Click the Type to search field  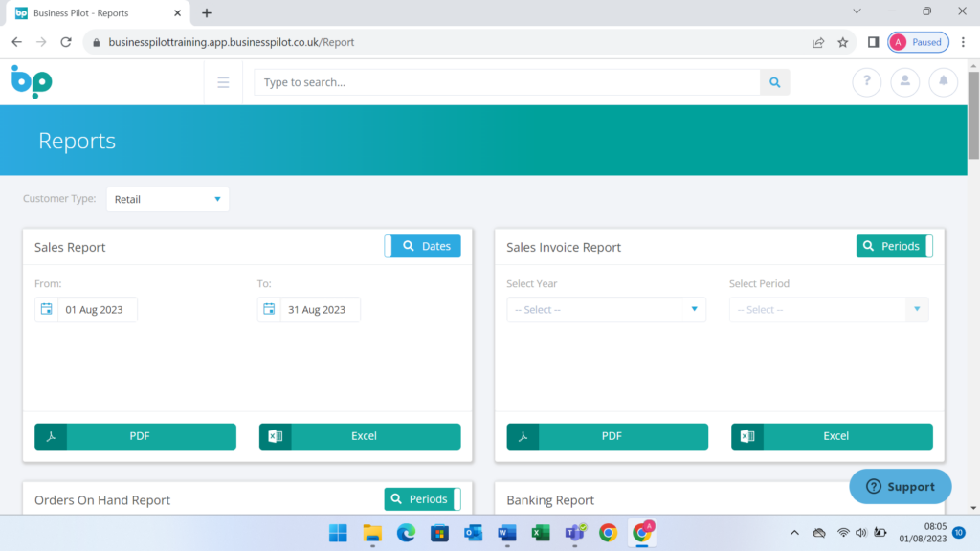click(x=507, y=82)
